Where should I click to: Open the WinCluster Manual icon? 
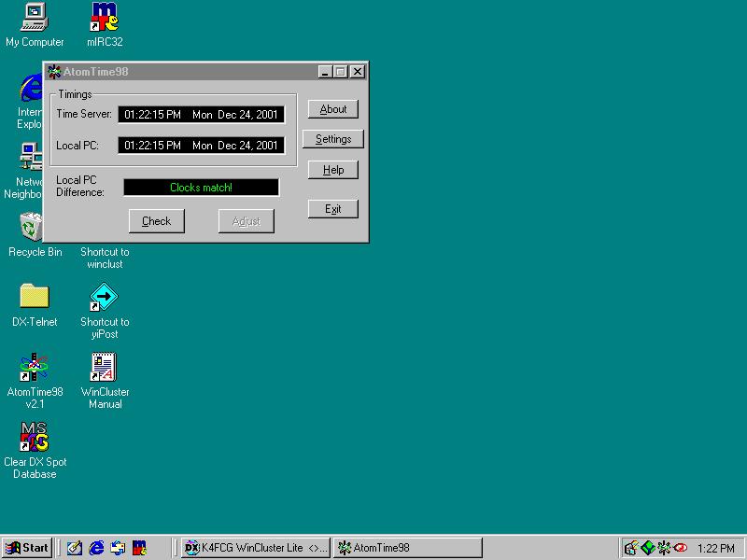point(105,367)
